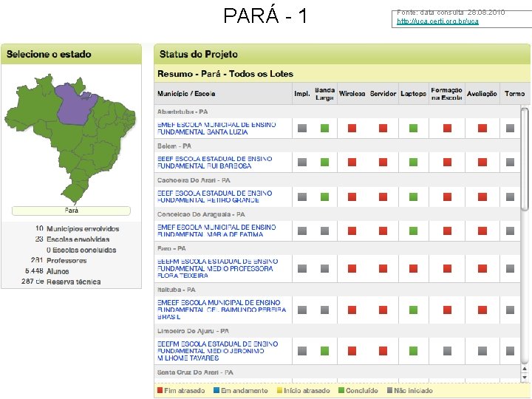532x399 pixels.
Task: Click Maria de Fatima Wireless red square
Action: coord(352,231)
